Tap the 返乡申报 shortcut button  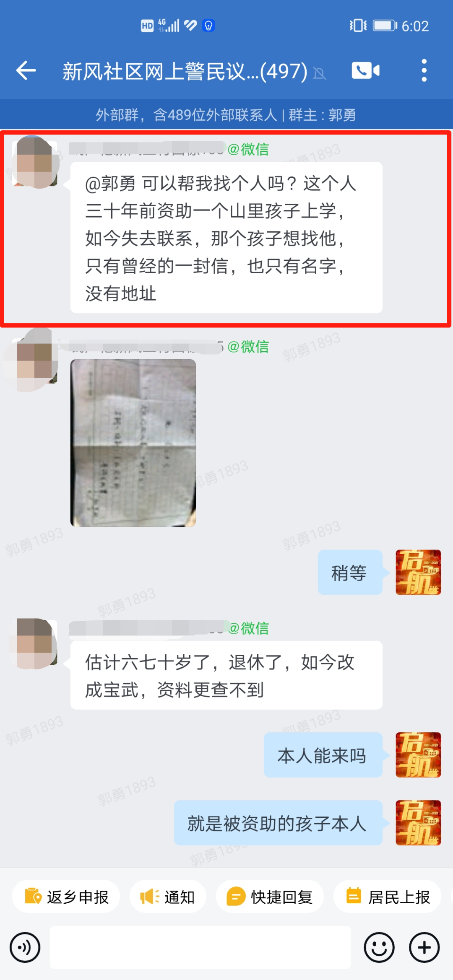click(x=66, y=897)
